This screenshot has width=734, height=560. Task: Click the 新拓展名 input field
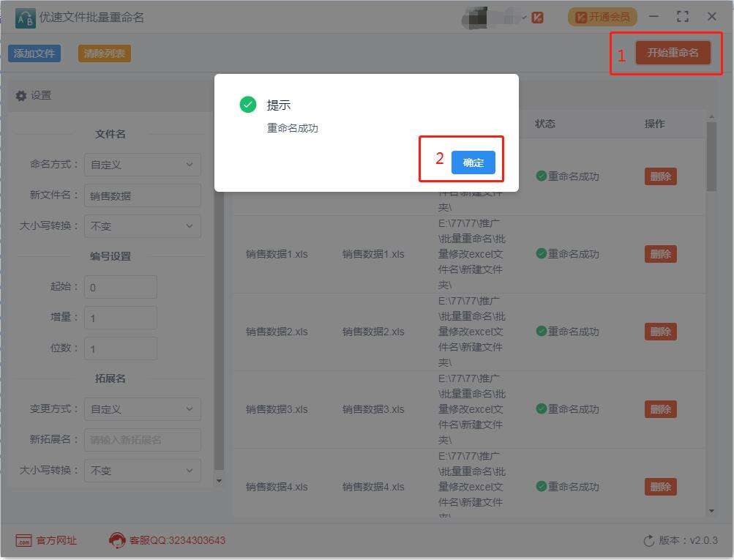pos(142,440)
